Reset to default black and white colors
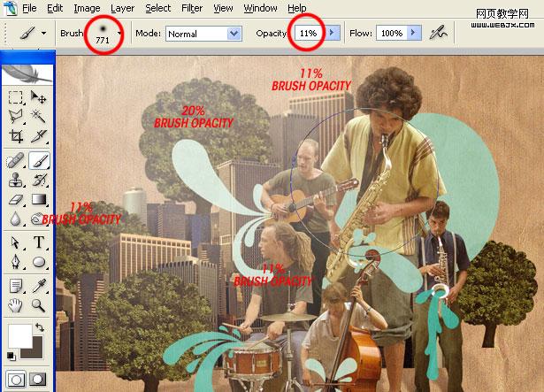This screenshot has width=544, height=392. [11, 356]
